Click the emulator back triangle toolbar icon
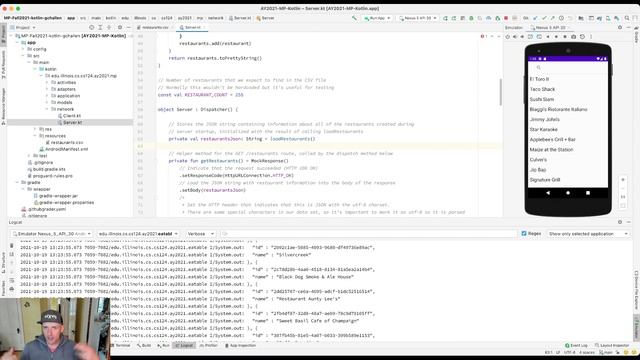Image resolution: width=640 pixels, height=360 pixels. (548, 37)
